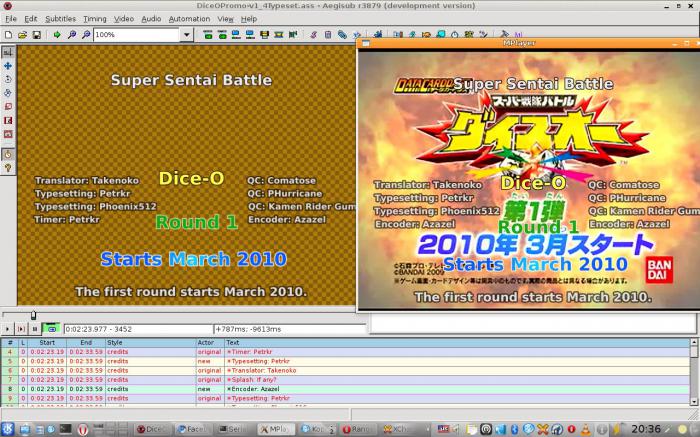Viewport: 700px width, 437px height.
Task: Zoom in the video with magnifier icon
Action: pos(71,34)
